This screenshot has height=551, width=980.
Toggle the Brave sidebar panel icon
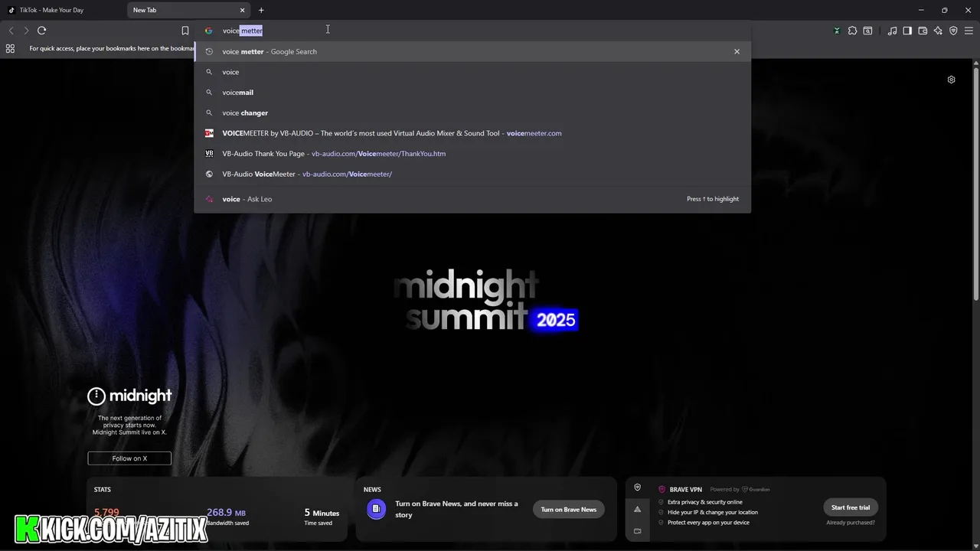tap(907, 31)
